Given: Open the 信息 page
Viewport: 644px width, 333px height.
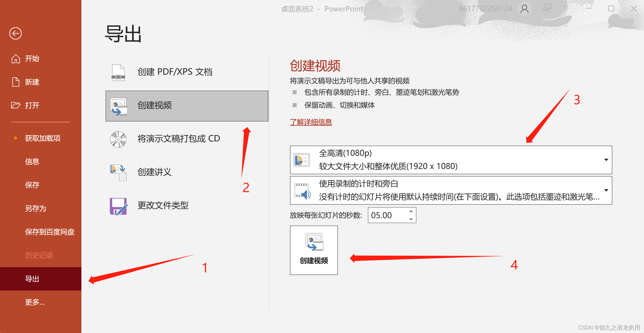Looking at the screenshot, I should pos(41,162).
